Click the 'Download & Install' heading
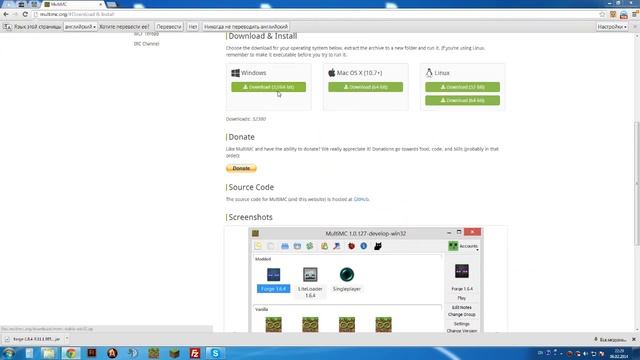Image resolution: width=640 pixels, height=360 pixels. pyautogui.click(x=262, y=36)
